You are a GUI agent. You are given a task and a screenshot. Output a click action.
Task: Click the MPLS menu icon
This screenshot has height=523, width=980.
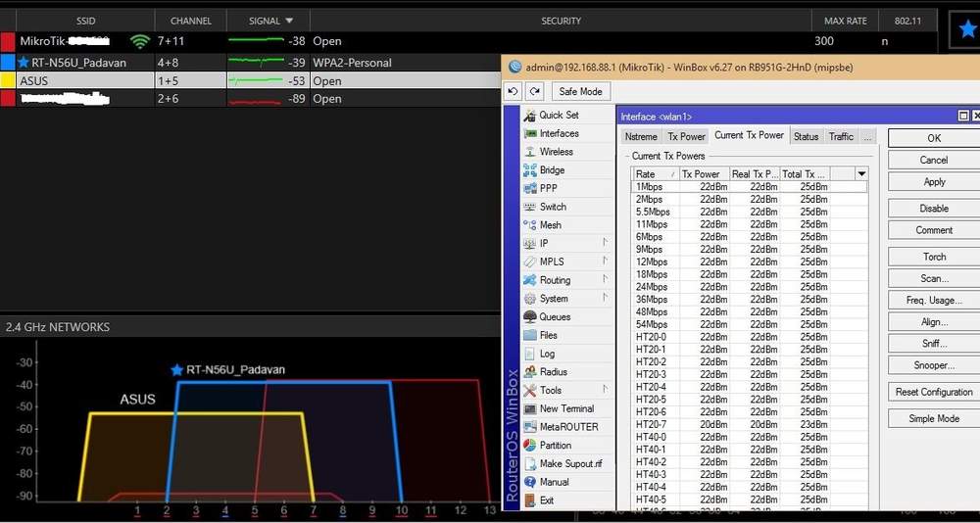pyautogui.click(x=530, y=261)
